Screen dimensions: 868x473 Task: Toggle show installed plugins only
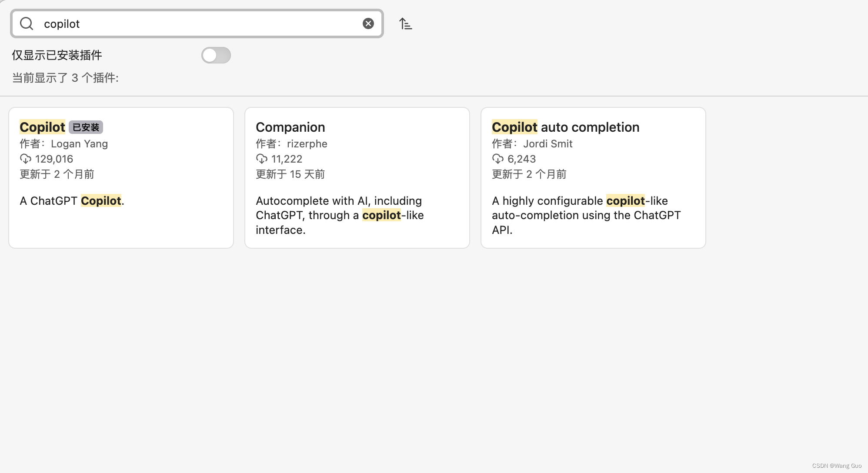point(216,55)
